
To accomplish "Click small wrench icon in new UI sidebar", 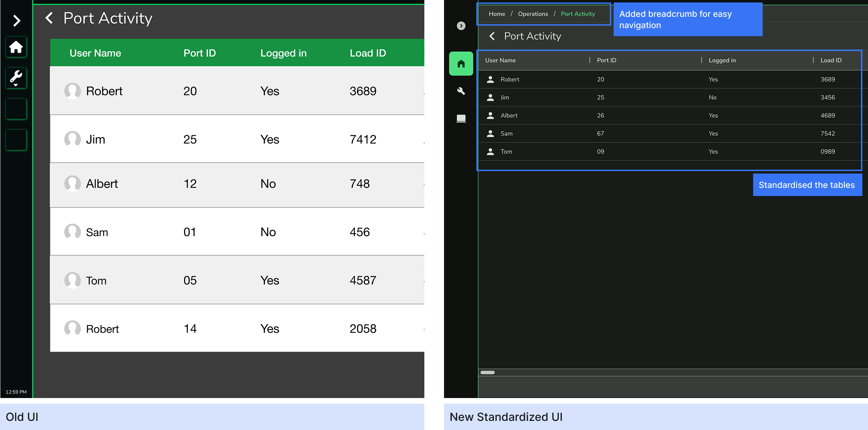I will 461,91.
